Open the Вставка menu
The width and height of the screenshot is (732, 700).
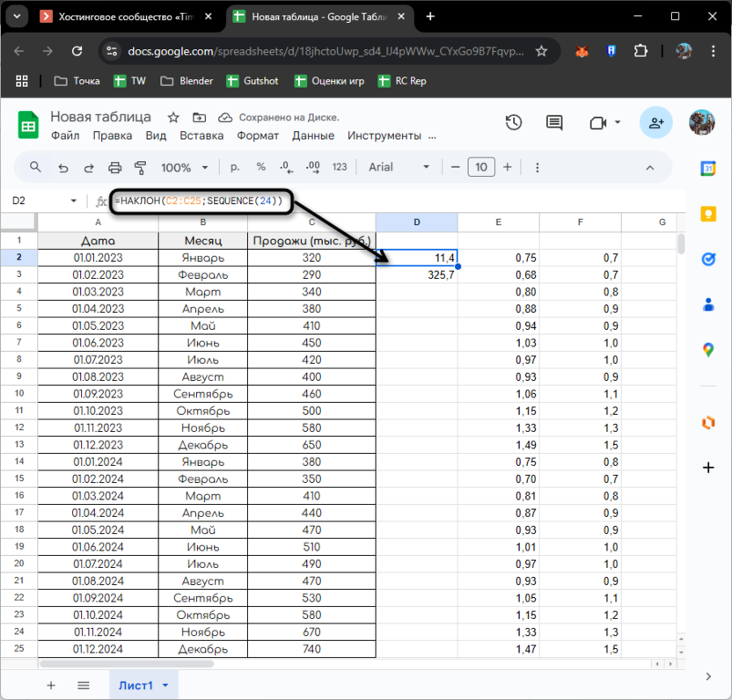point(201,135)
